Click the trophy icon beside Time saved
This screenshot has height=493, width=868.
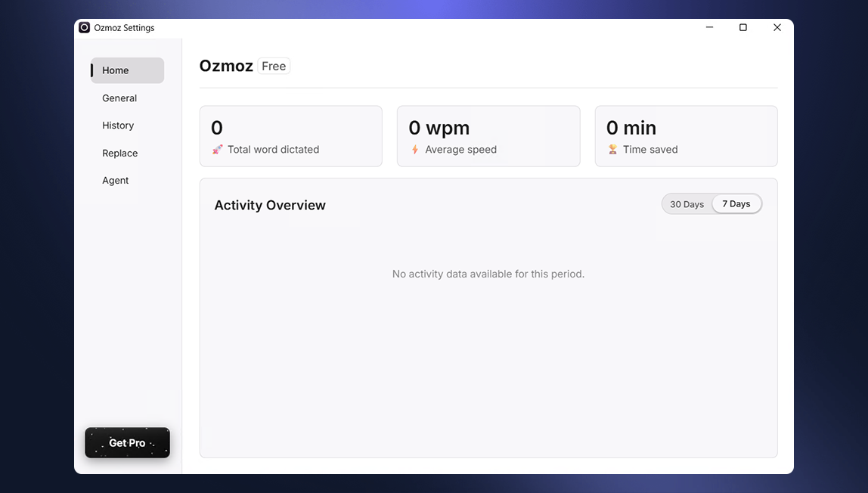(x=612, y=150)
